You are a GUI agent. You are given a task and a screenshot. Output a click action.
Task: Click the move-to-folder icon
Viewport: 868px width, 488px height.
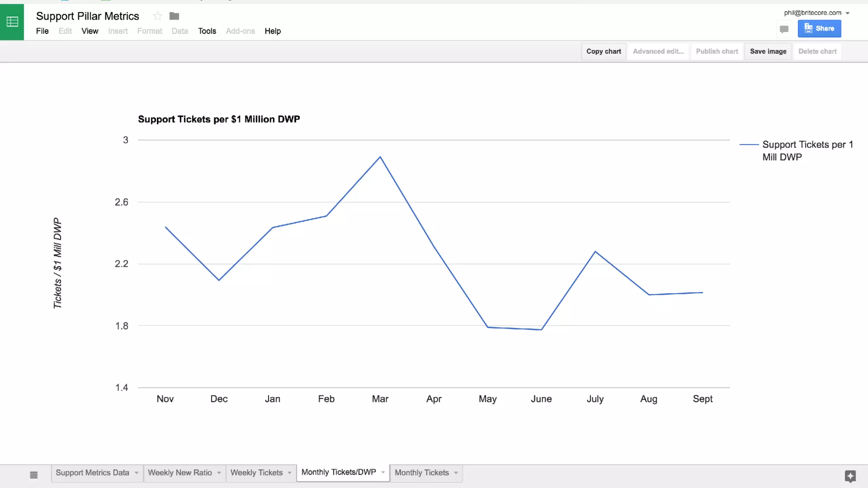174,16
